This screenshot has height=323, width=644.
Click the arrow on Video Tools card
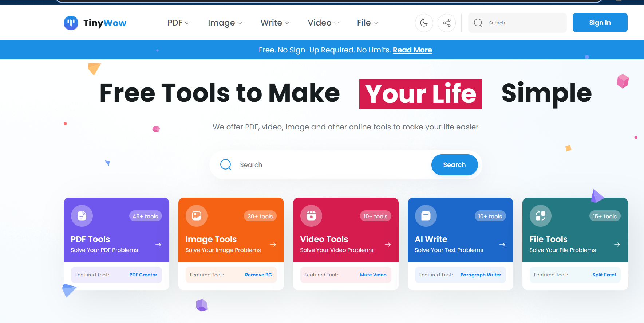tap(388, 245)
